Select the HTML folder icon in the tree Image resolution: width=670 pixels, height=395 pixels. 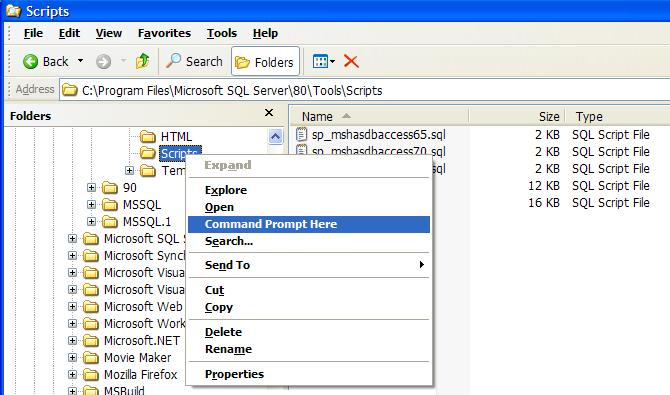coord(148,137)
